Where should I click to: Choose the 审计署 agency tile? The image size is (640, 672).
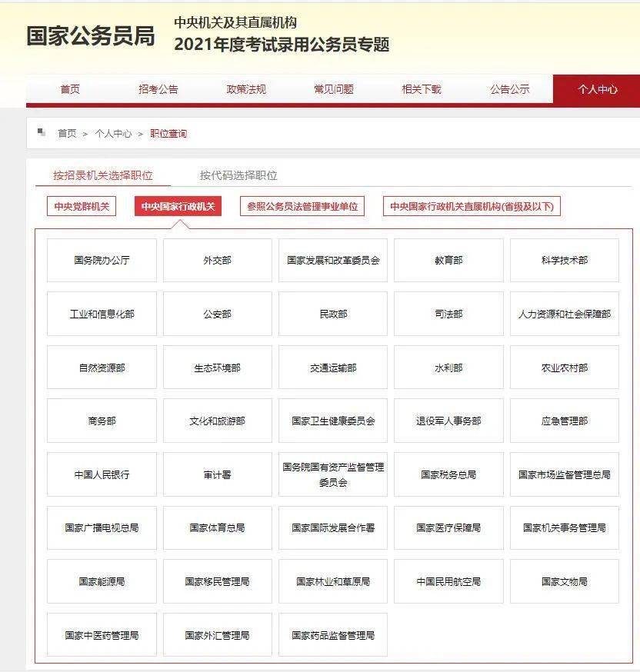click(218, 474)
